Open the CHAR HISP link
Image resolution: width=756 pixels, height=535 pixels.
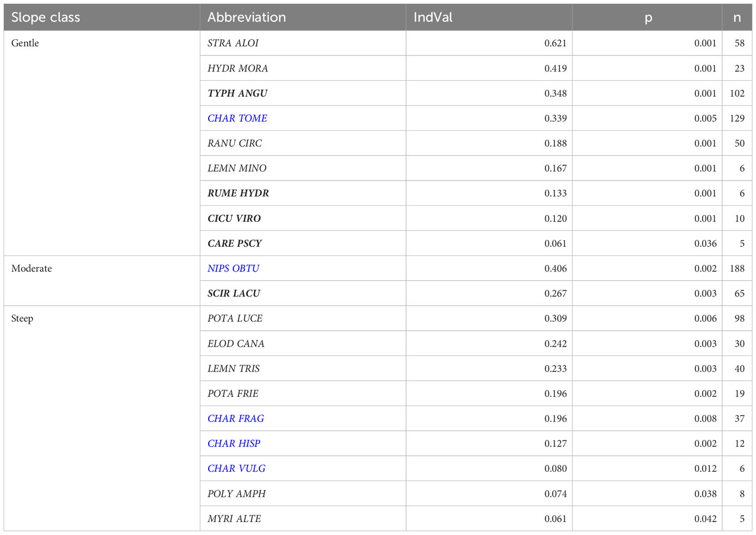coord(234,443)
